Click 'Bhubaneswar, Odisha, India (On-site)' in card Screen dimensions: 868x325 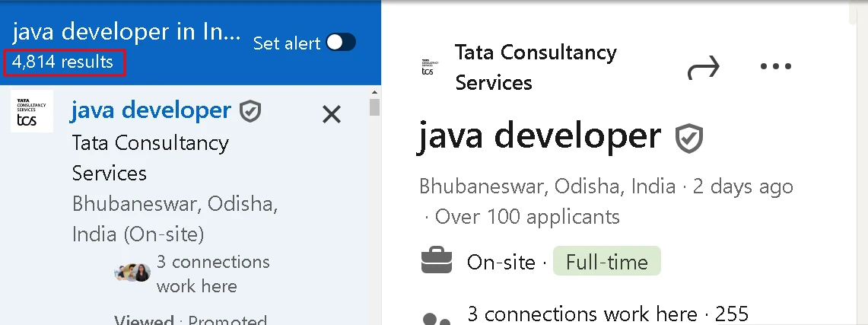(175, 219)
